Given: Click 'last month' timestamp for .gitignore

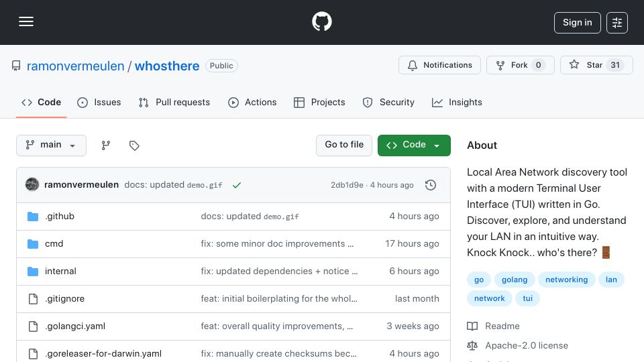Looking at the screenshot, I should tap(417, 299).
